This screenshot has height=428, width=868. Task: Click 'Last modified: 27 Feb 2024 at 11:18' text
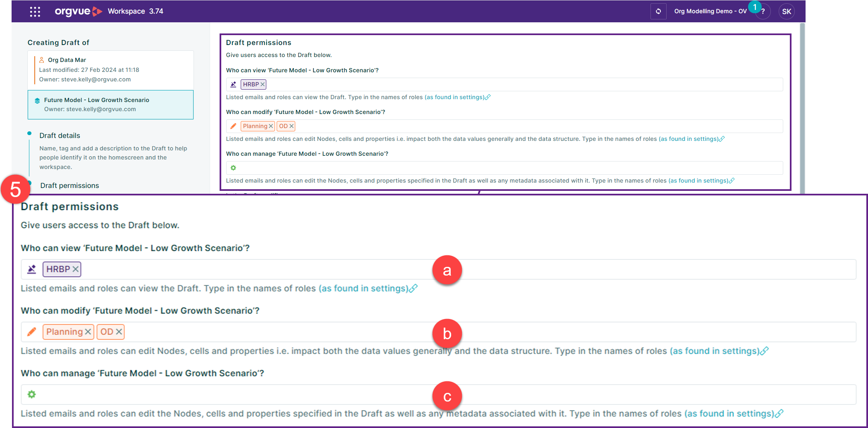[89, 70]
